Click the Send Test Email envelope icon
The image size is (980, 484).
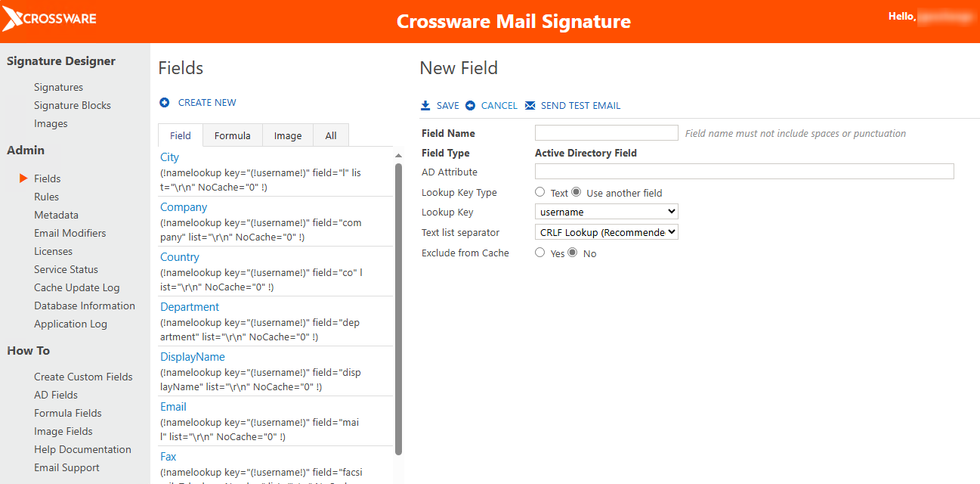[530, 106]
